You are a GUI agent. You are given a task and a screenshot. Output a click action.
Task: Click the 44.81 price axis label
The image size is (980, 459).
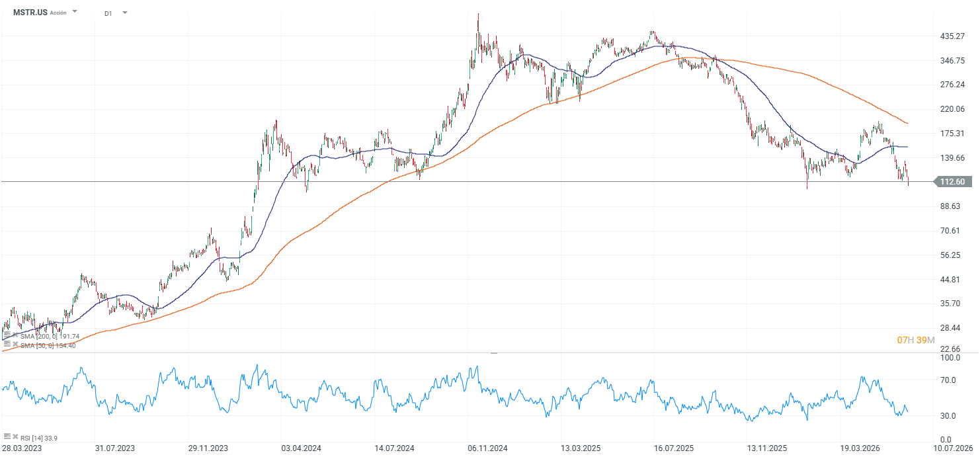point(951,280)
